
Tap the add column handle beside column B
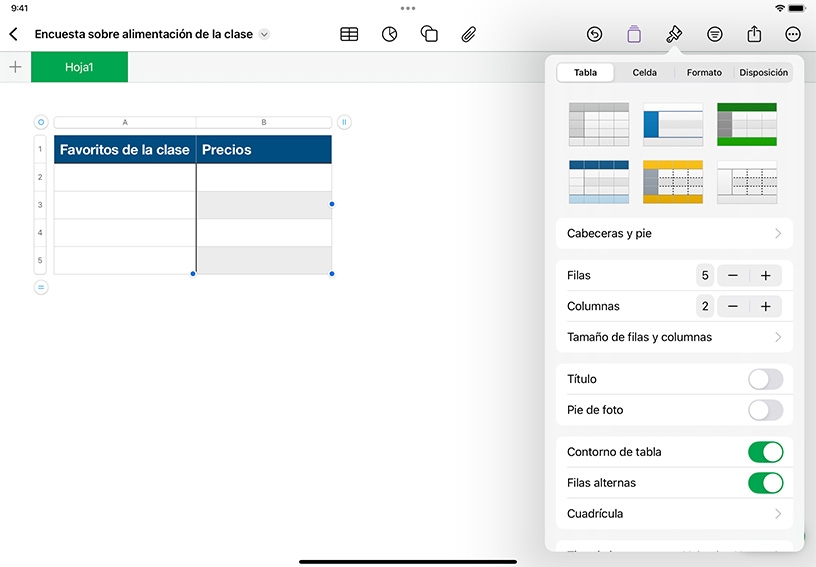click(x=344, y=122)
